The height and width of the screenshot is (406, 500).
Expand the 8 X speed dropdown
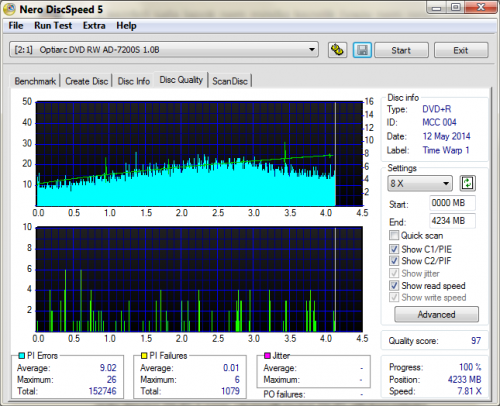click(x=420, y=183)
